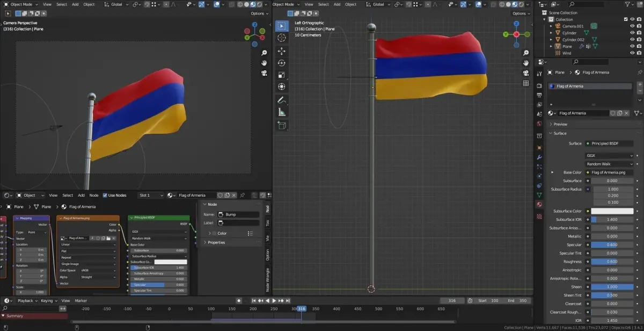Toggle orthographic grid icon in right viewport

click(526, 83)
